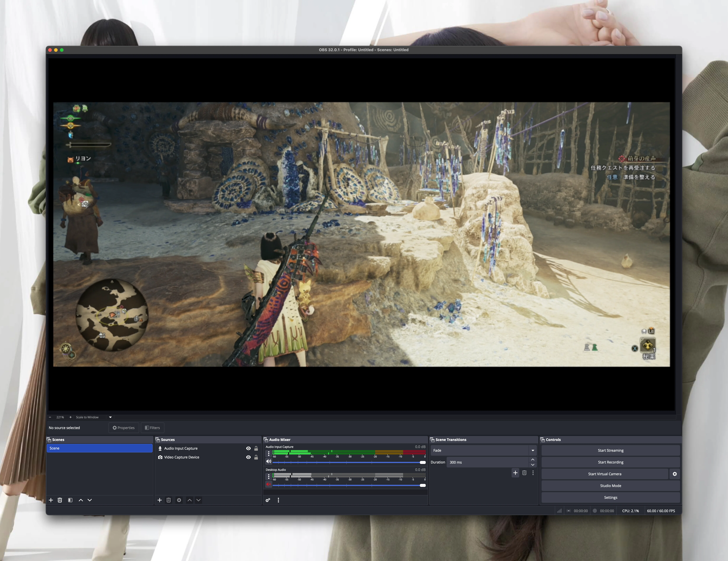Decrease transition duration with down stepper
This screenshot has height=561, width=728.
pyautogui.click(x=533, y=465)
